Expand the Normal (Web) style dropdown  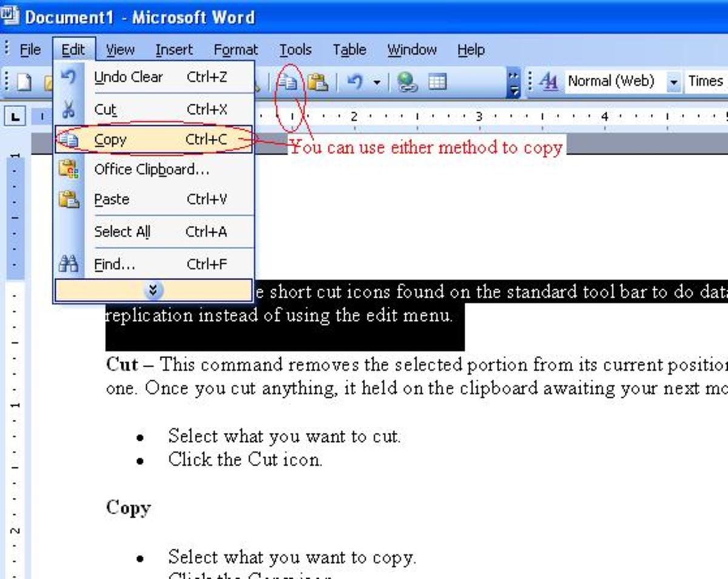pyautogui.click(x=673, y=82)
